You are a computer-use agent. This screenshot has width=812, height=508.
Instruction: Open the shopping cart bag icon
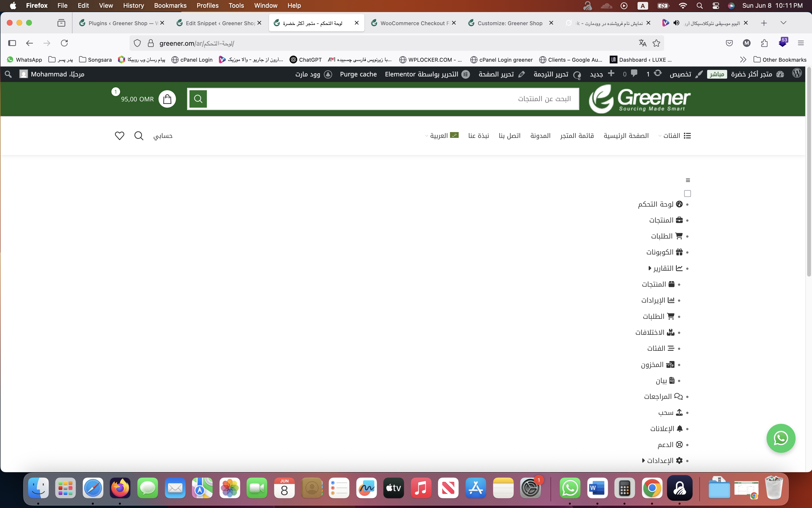[x=167, y=99]
